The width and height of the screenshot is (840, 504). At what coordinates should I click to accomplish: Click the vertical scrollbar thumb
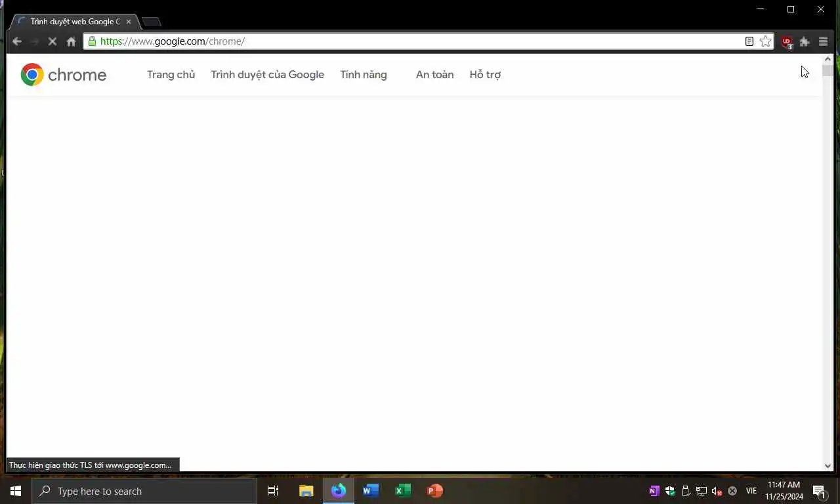click(x=828, y=71)
